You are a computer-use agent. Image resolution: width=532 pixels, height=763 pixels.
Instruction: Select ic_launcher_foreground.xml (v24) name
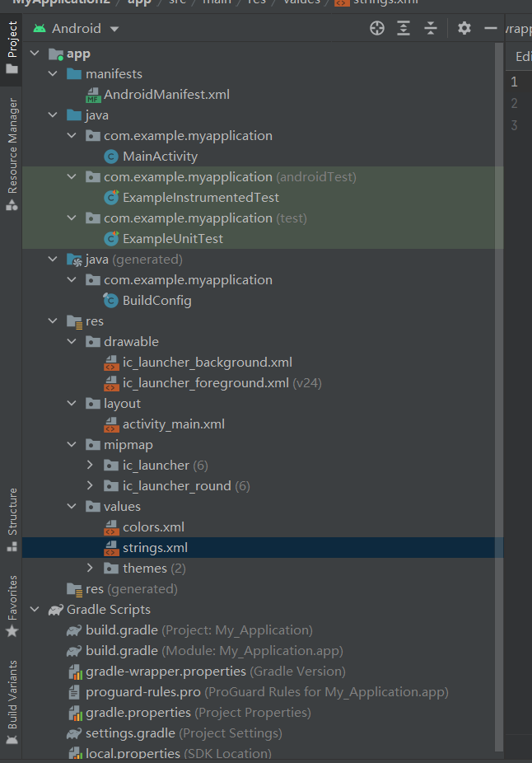pos(222,383)
